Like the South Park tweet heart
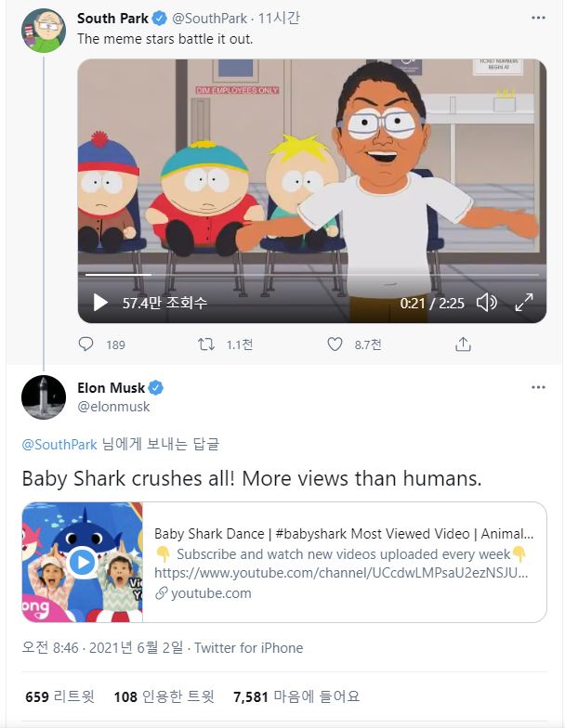The width and height of the screenshot is (565, 728). 335,344
